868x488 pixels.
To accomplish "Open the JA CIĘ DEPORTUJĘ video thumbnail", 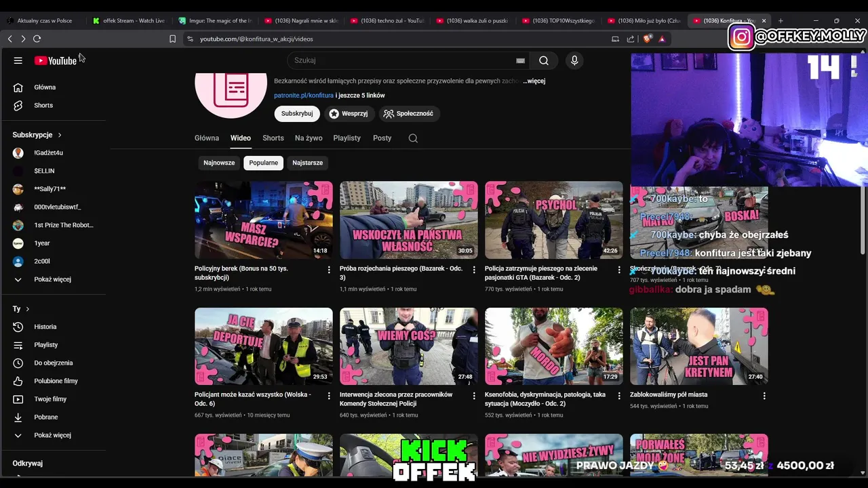I will coord(264,346).
